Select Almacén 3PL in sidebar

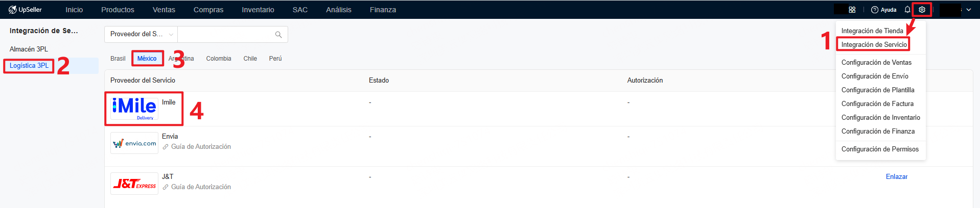coord(29,49)
